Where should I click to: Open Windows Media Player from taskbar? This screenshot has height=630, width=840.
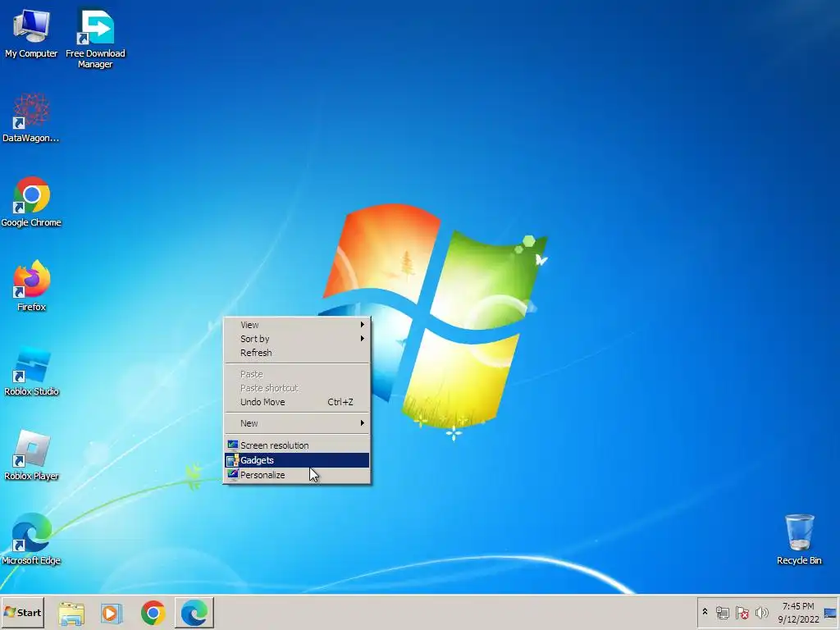112,613
